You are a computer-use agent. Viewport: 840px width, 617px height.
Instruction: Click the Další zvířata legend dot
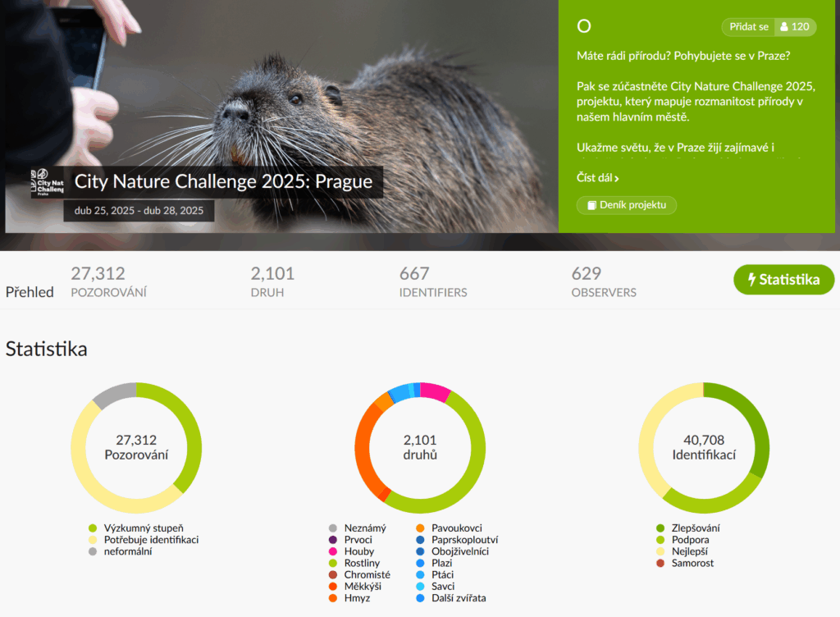(x=421, y=598)
